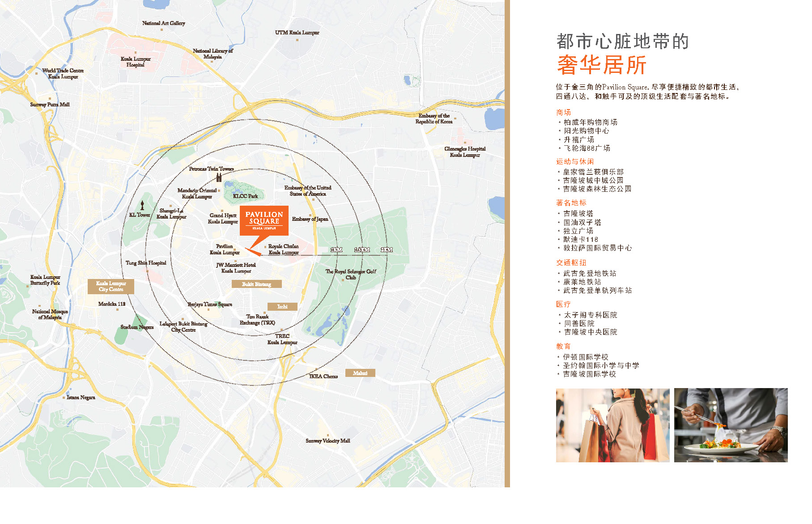Image resolution: width=812 pixels, height=524 pixels.
Task: Select the Imbi station label box
Action: coord(282,306)
